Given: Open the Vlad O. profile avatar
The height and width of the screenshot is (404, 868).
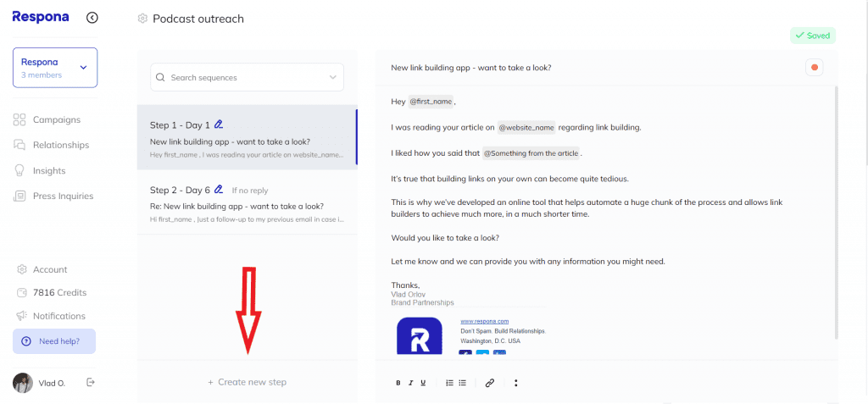Looking at the screenshot, I should tap(23, 383).
